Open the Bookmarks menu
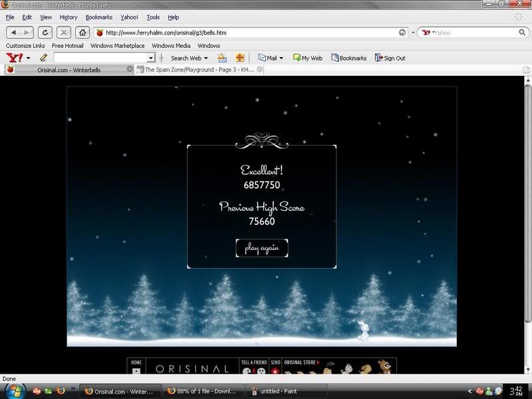 click(98, 17)
